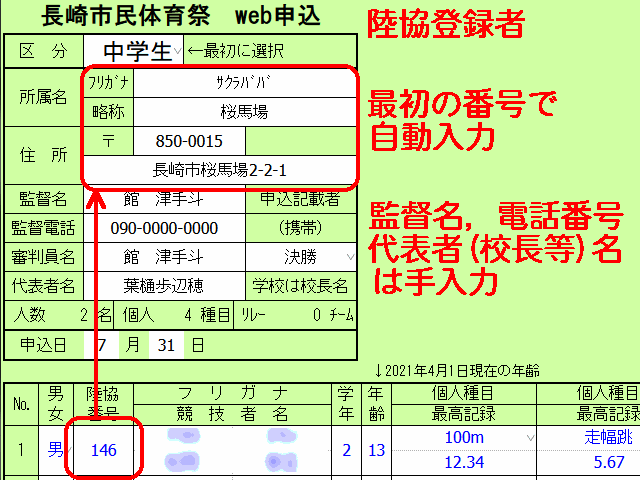
Task: Click the 監督名 name input field
Action: point(164,199)
